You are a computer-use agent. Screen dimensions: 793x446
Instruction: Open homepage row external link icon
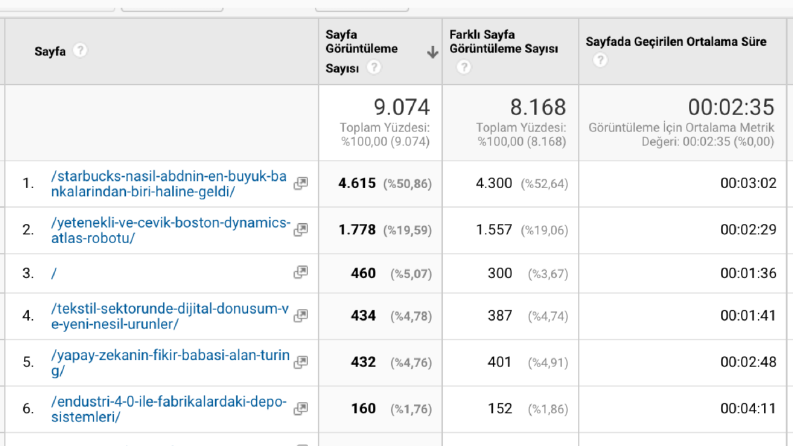tap(301, 273)
